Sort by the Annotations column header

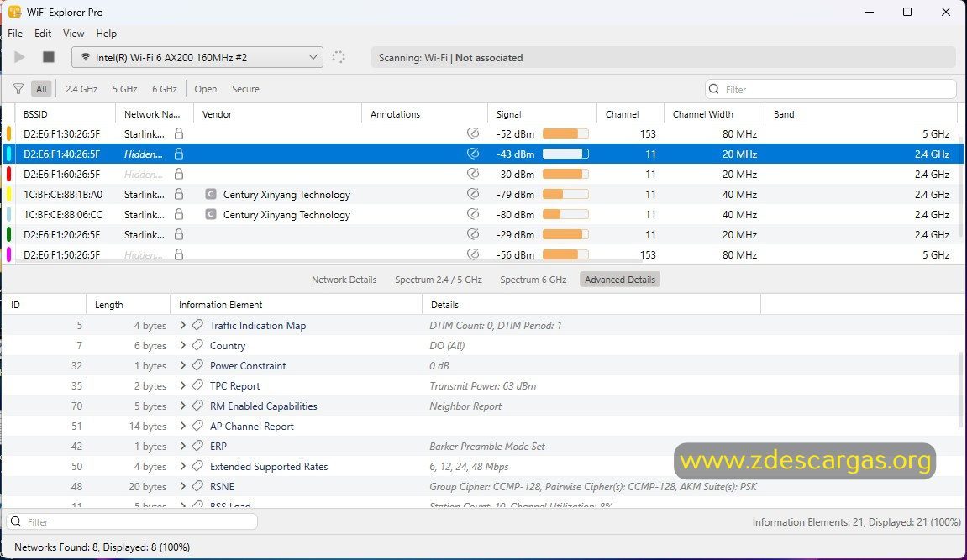pos(425,114)
